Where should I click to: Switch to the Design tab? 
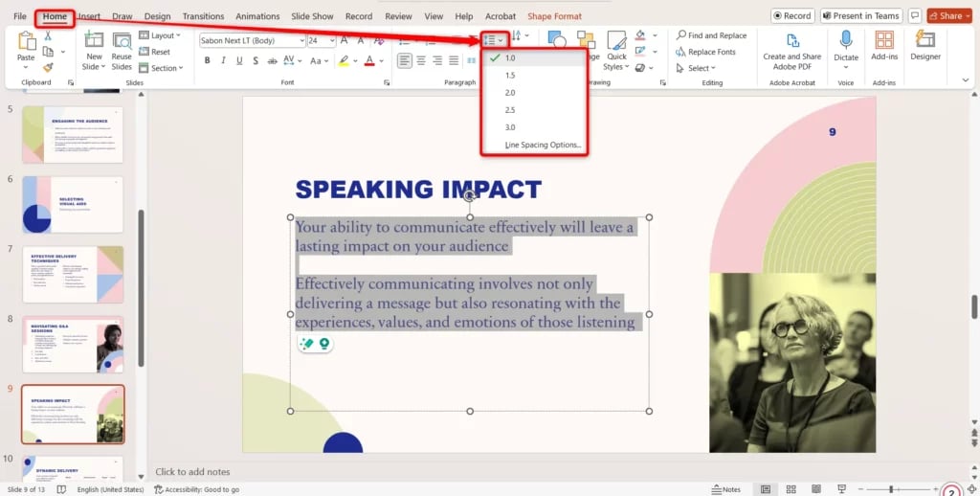point(157,16)
